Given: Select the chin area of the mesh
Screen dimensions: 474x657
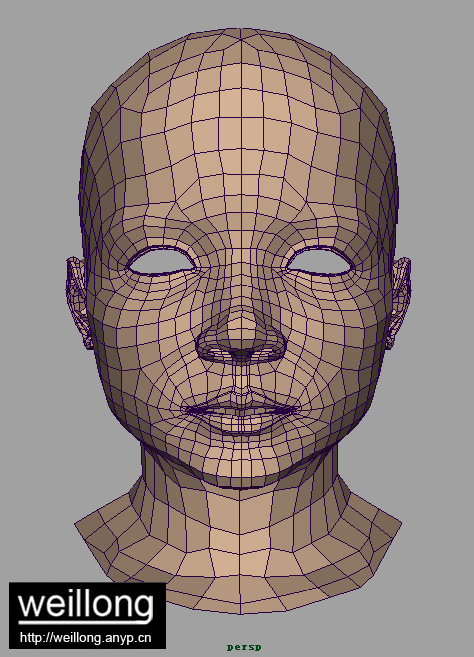Looking at the screenshot, I should [x=241, y=465].
